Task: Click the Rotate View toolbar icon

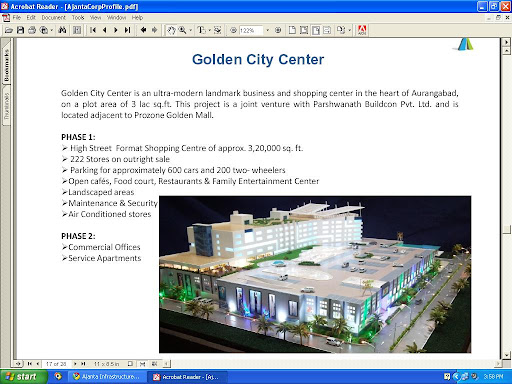Action: (341, 30)
